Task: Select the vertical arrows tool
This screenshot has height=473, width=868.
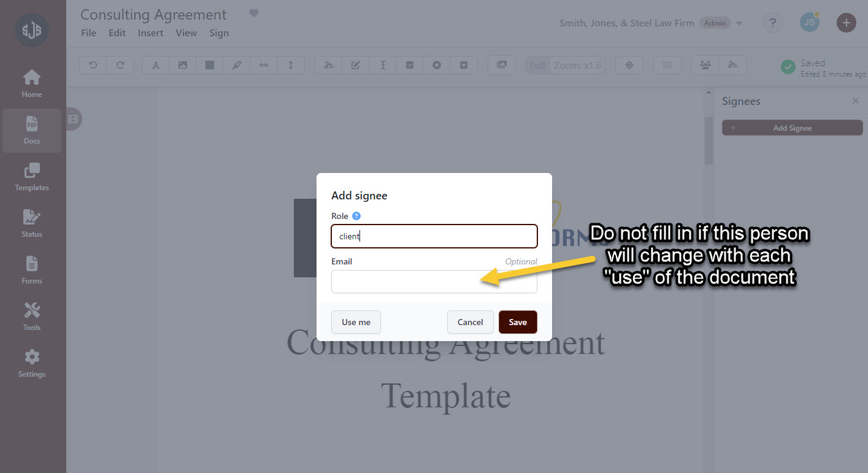Action: 291,65
